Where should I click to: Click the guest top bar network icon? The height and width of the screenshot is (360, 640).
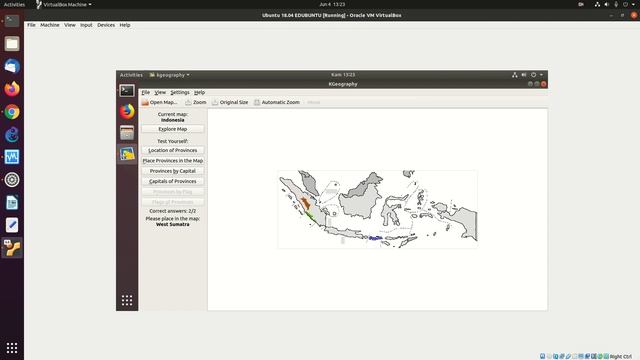[514, 75]
